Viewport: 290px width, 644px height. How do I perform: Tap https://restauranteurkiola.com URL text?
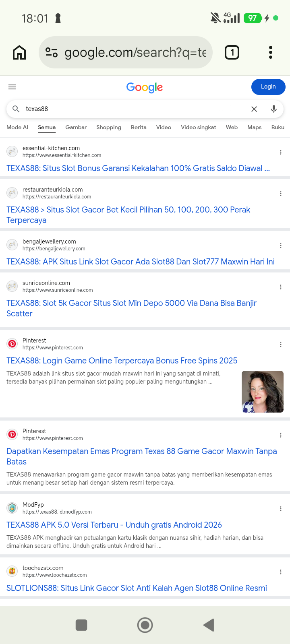[x=57, y=197]
